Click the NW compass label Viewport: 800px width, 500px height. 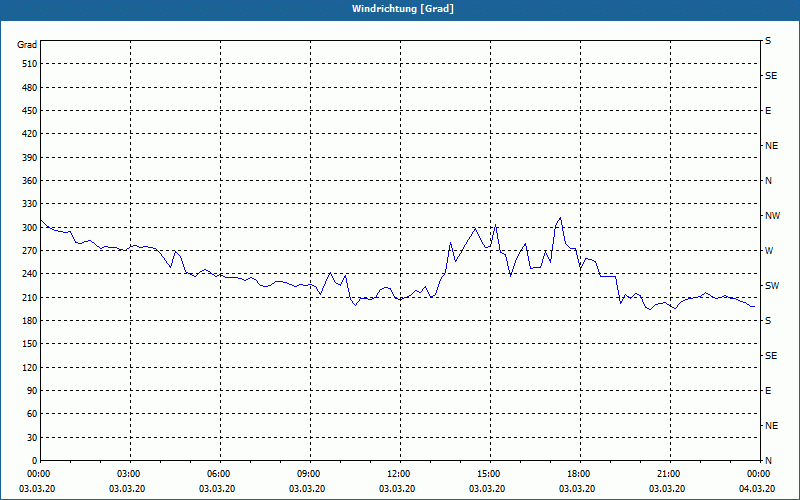[772, 216]
